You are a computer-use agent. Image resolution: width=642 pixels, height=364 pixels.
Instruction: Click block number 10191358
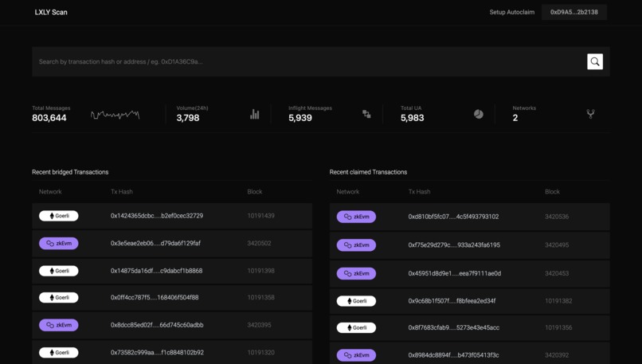(x=260, y=298)
